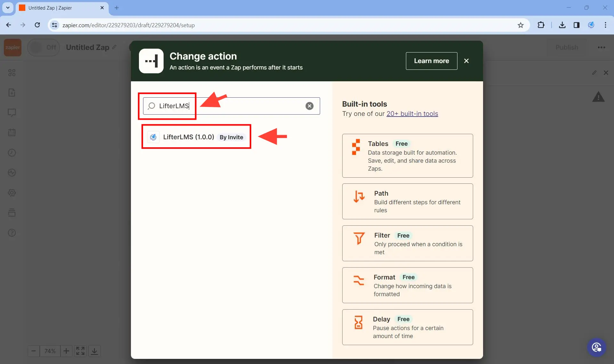Click the Learn more button
This screenshot has height=364, width=614.
click(x=432, y=61)
